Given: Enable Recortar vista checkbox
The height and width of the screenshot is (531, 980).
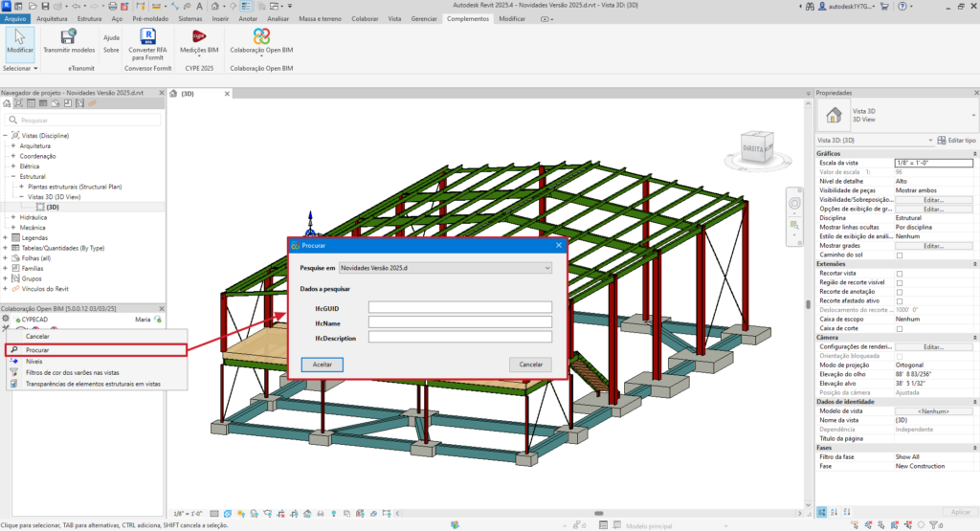Looking at the screenshot, I should click(x=900, y=274).
